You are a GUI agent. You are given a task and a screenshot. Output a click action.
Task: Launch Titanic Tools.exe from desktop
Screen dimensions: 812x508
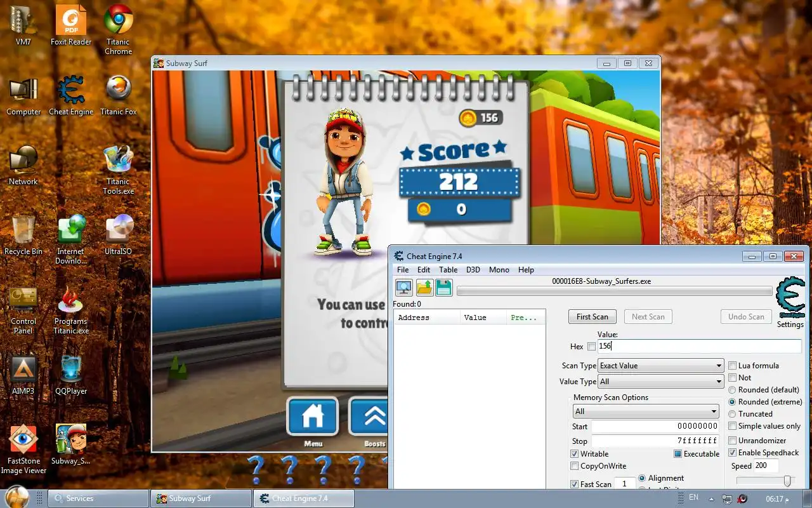(x=118, y=169)
